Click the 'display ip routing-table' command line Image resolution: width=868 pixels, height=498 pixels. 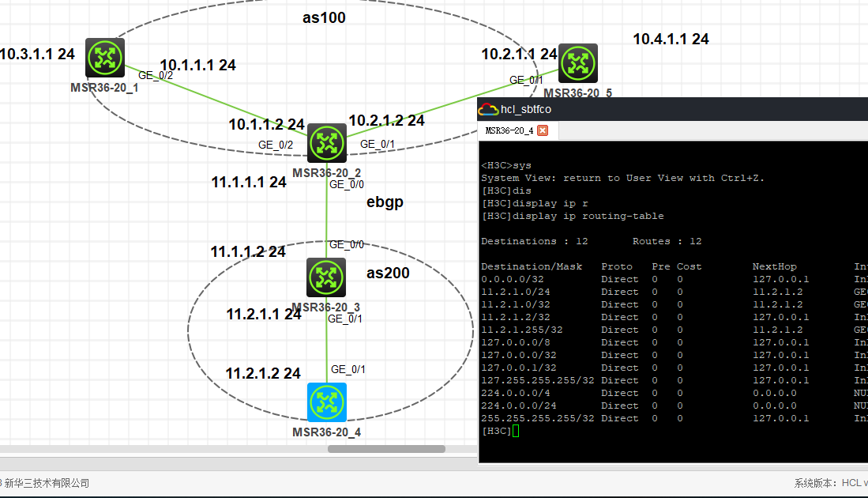click(573, 217)
